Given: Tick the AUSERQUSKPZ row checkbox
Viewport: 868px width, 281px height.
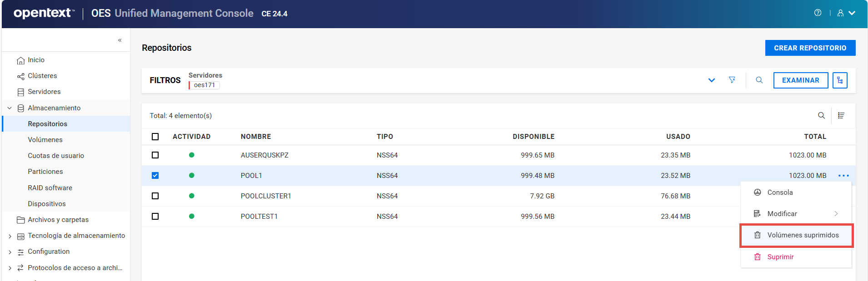Looking at the screenshot, I should (155, 155).
